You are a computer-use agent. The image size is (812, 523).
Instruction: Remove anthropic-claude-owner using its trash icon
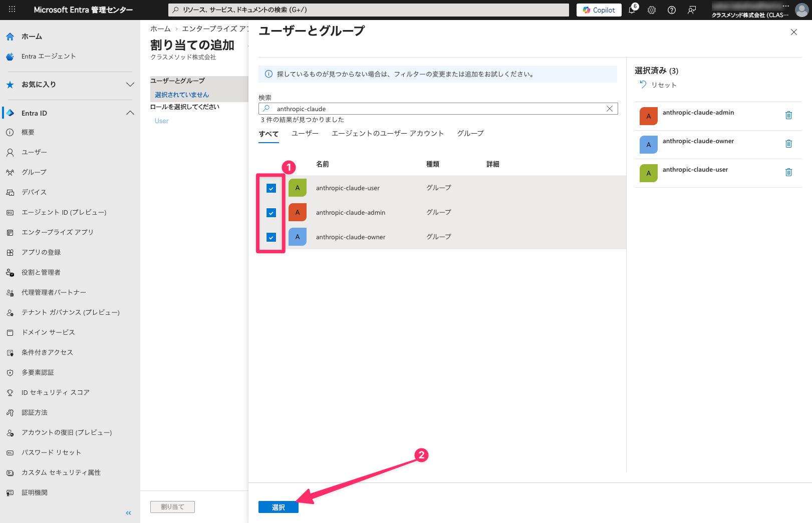coord(788,144)
